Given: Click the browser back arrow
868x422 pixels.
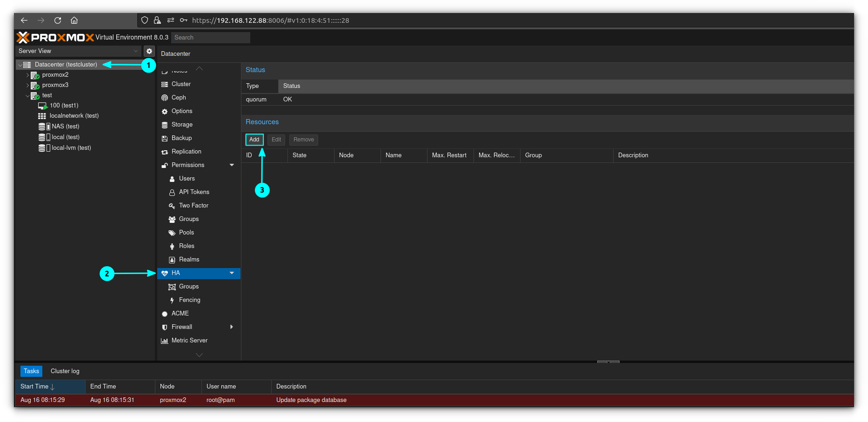Looking at the screenshot, I should coord(24,20).
